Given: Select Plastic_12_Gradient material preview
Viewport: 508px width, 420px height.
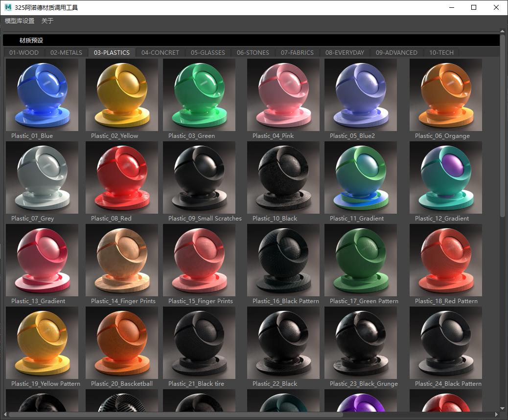Looking at the screenshot, I should click(445, 177).
